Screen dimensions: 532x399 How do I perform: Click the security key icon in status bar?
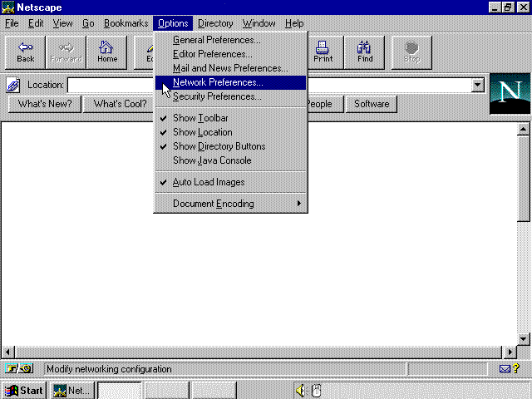pyautogui.click(x=19, y=368)
